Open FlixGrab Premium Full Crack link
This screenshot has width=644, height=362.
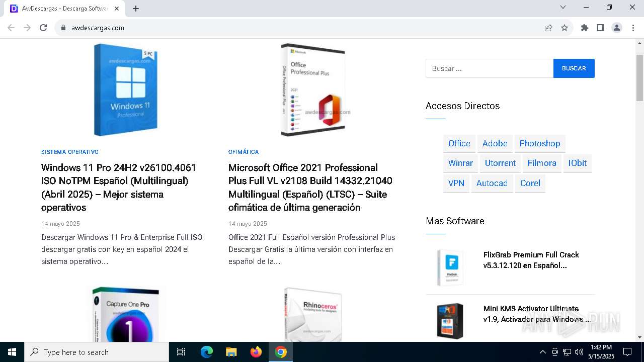click(531, 260)
